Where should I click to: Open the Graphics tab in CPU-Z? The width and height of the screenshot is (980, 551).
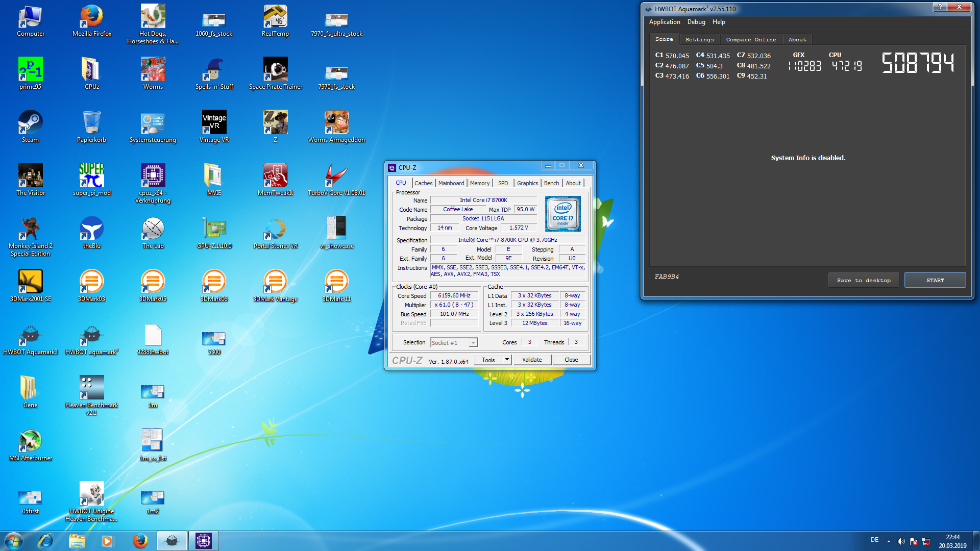point(527,183)
